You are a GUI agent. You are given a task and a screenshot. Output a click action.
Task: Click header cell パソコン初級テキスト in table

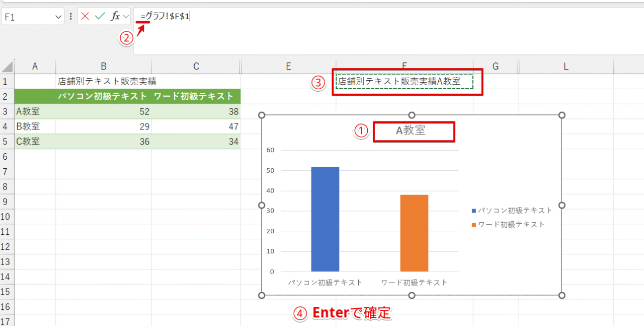[103, 96]
